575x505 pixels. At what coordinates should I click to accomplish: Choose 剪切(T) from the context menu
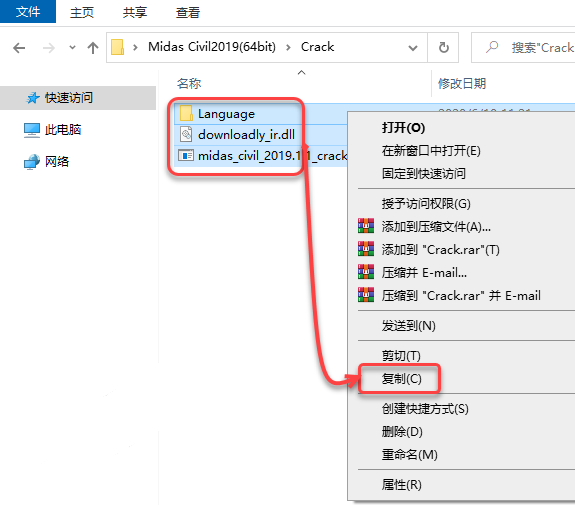pyautogui.click(x=461, y=356)
